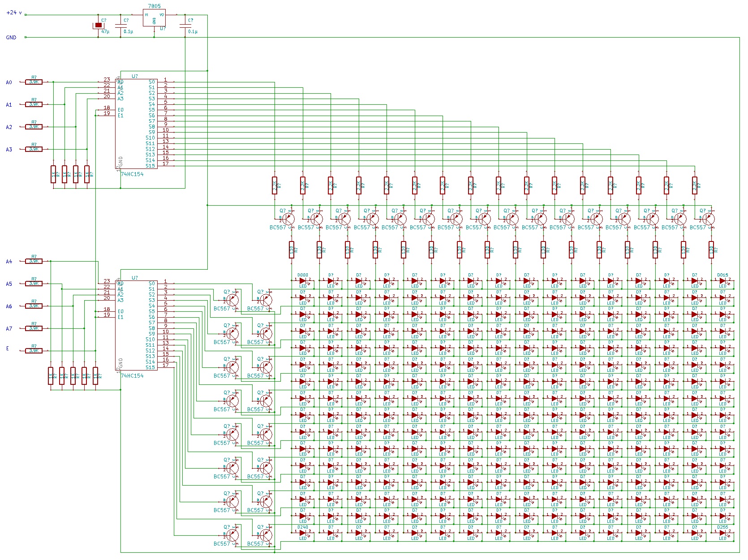The width and height of the screenshot is (748, 560).
Task: Click the "S7" output label on the lower 74HC154
Action: tap(152, 323)
